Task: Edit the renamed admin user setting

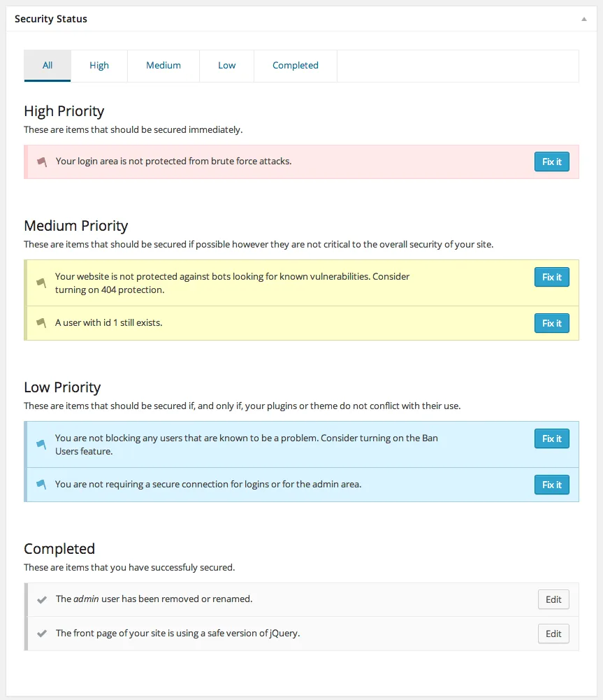Action: tap(553, 599)
